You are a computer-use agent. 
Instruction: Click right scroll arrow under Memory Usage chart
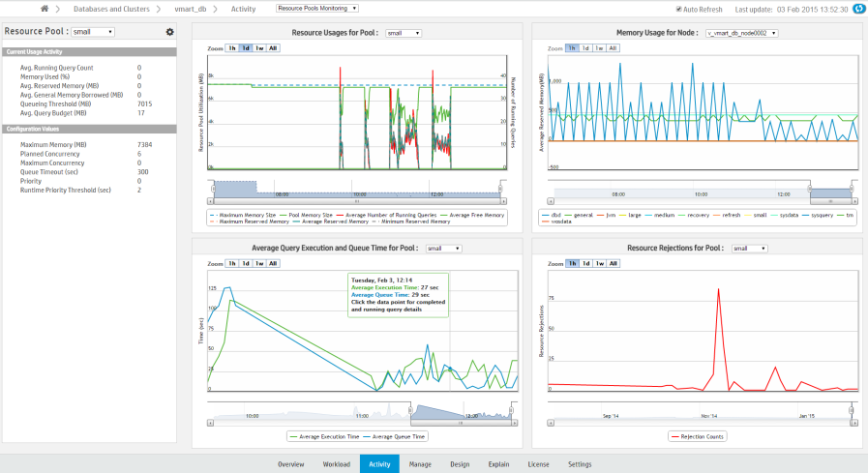click(856, 201)
